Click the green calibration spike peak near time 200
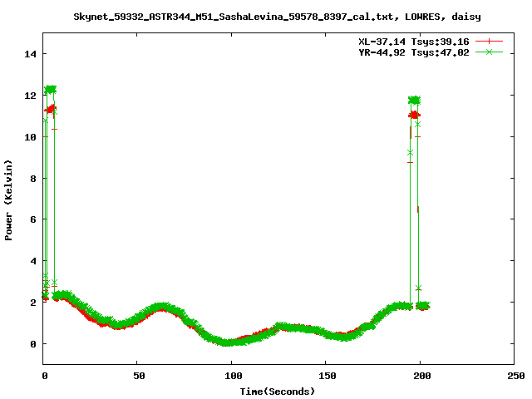 [414, 100]
